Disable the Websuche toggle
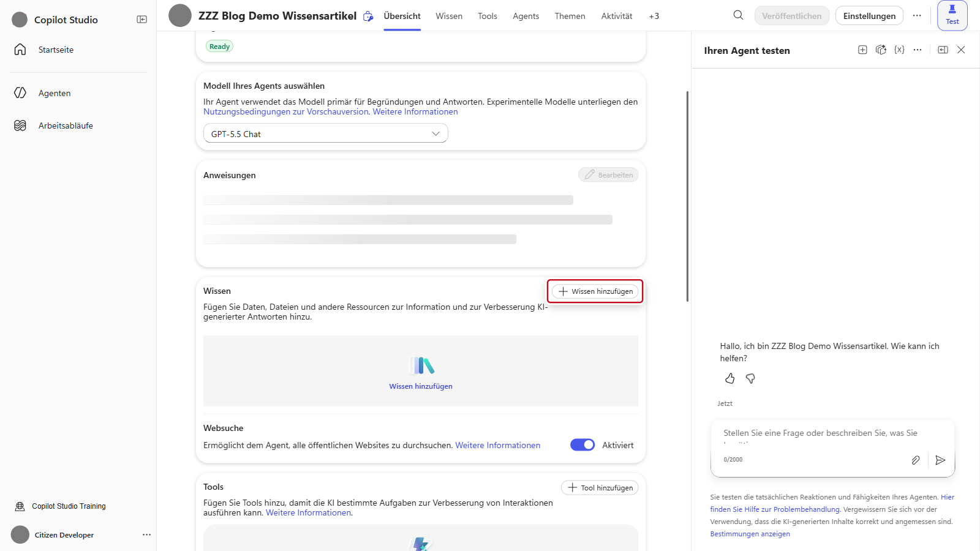This screenshot has height=551, width=980. 582,445
